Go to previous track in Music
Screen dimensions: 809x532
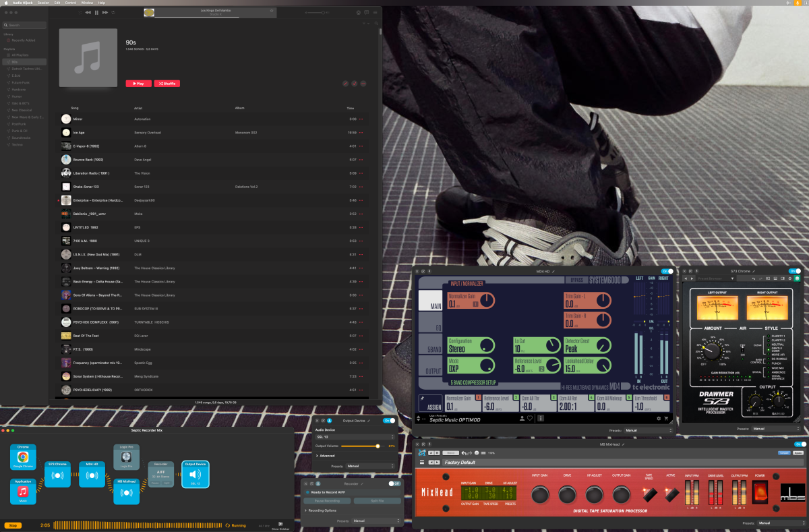pyautogui.click(x=88, y=12)
